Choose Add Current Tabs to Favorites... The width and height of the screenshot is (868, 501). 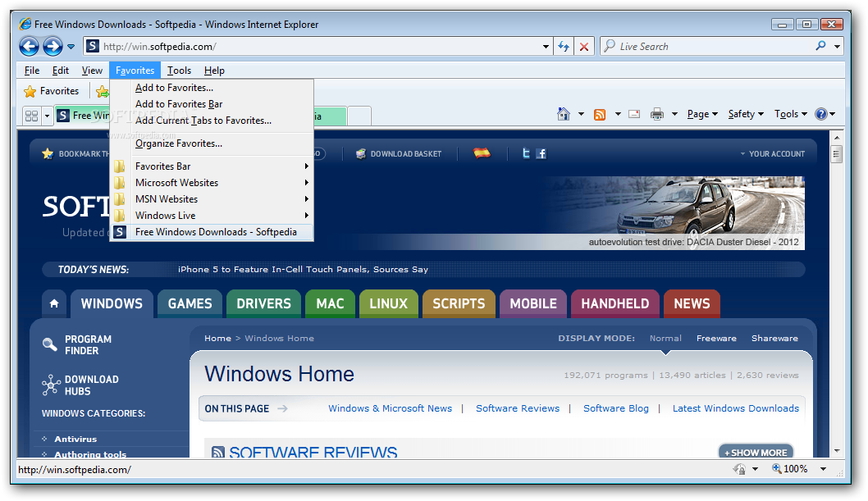[212, 120]
